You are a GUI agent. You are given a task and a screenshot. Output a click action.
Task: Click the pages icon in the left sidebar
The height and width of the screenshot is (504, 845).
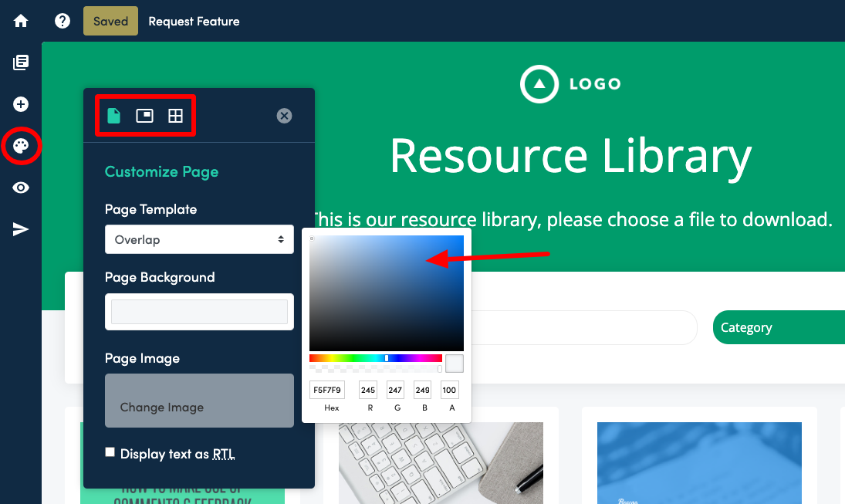[21, 63]
